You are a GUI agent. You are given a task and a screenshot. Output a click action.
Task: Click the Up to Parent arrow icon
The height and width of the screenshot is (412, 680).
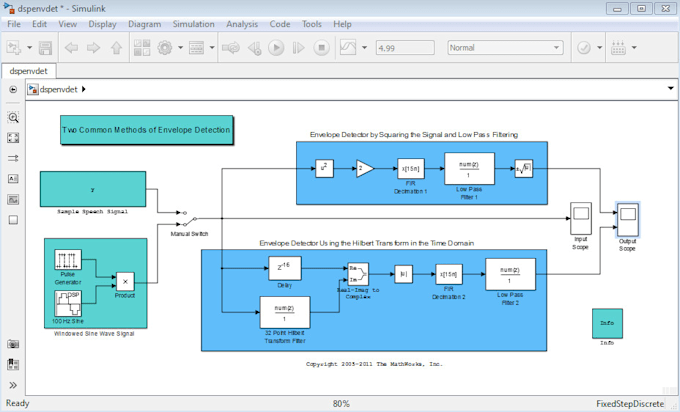[116, 48]
